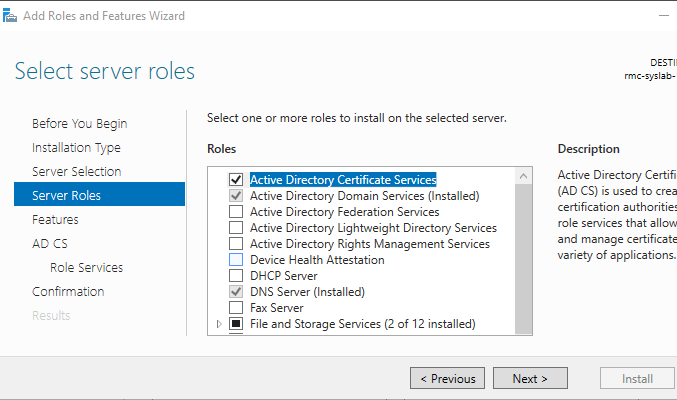677x400 pixels.
Task: Check the Fax Server role
Action: click(x=236, y=308)
